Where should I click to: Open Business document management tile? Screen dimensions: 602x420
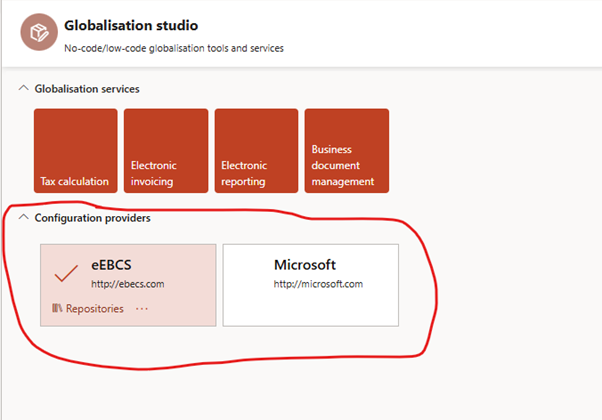click(x=347, y=150)
